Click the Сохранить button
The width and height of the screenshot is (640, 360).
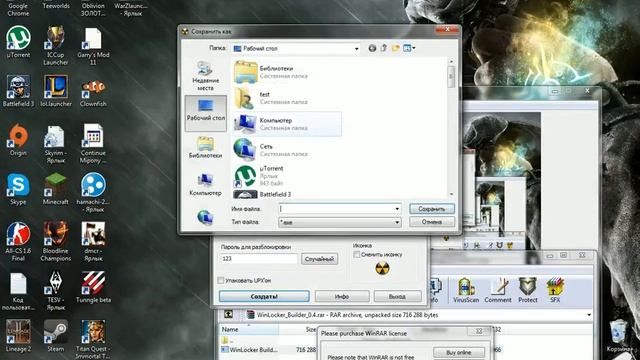coord(431,209)
